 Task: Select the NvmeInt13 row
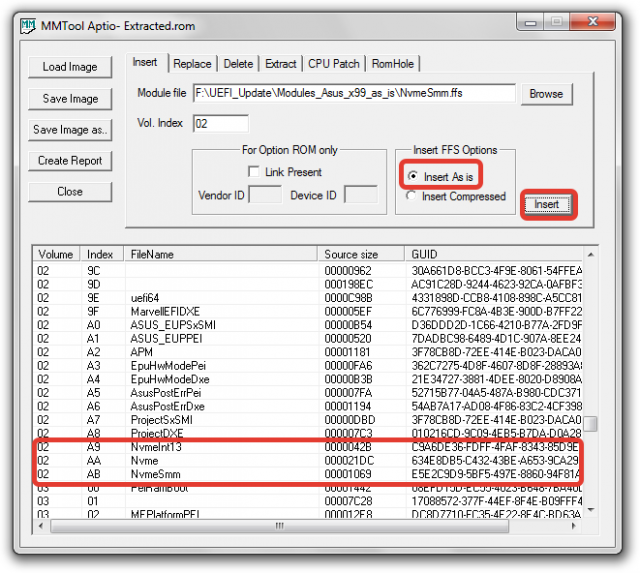pyautogui.click(x=308, y=447)
